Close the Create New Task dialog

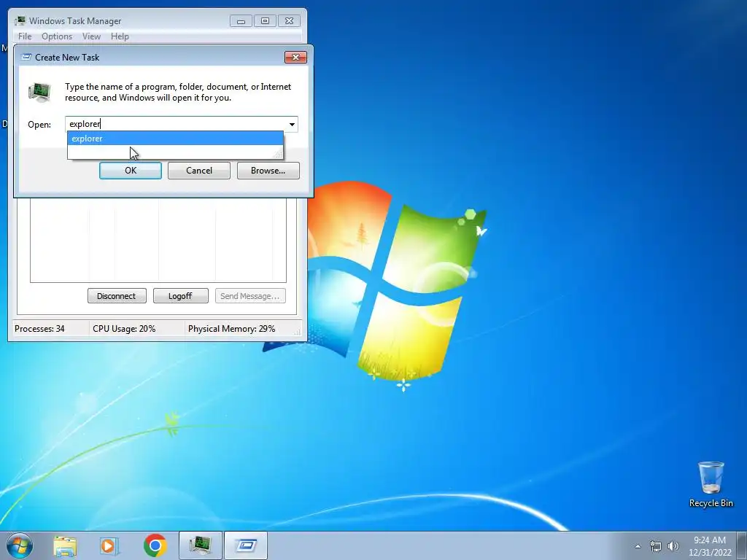click(x=295, y=57)
